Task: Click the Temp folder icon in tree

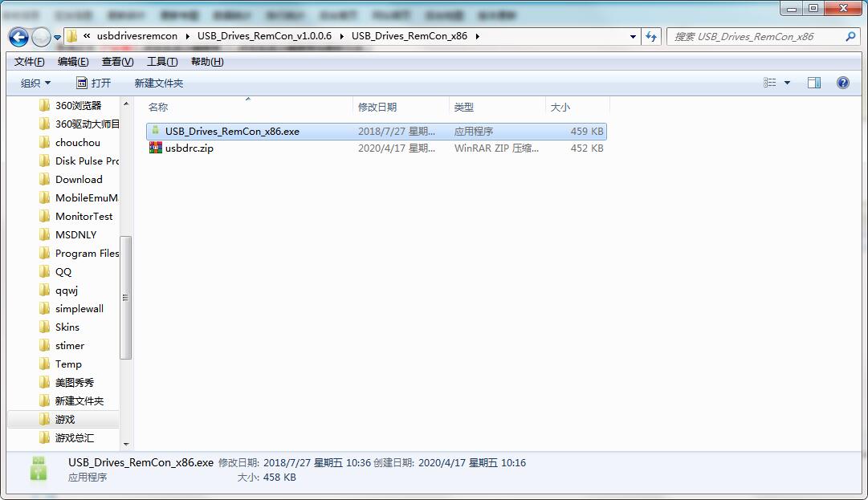Action: tap(45, 364)
